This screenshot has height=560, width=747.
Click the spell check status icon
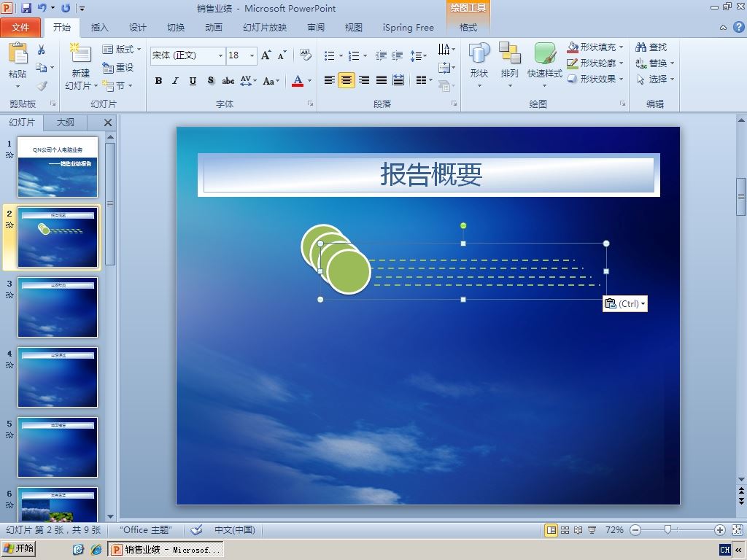tap(196, 529)
